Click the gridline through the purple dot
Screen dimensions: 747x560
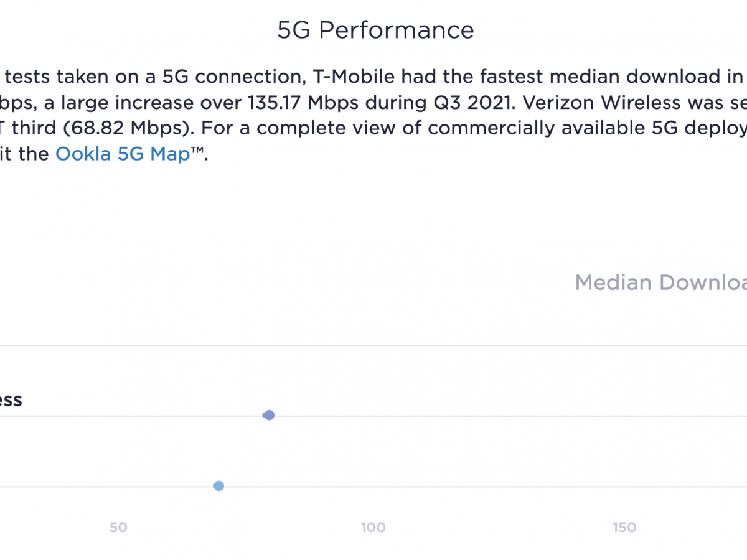[x=498, y=416]
